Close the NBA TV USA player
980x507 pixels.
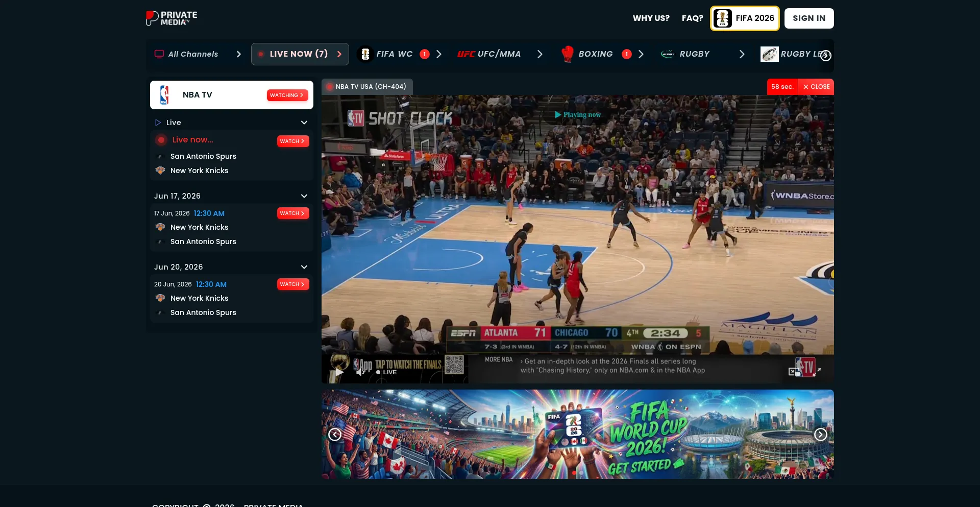tap(816, 87)
